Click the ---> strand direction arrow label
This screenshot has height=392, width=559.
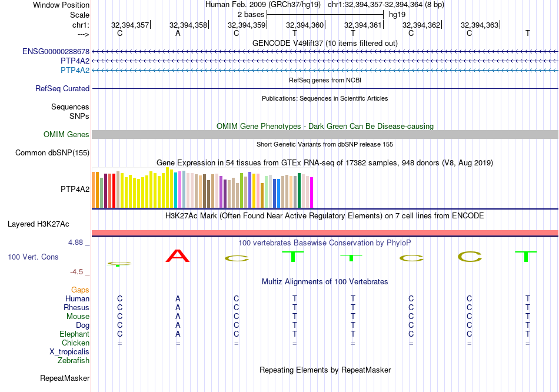coord(83,34)
